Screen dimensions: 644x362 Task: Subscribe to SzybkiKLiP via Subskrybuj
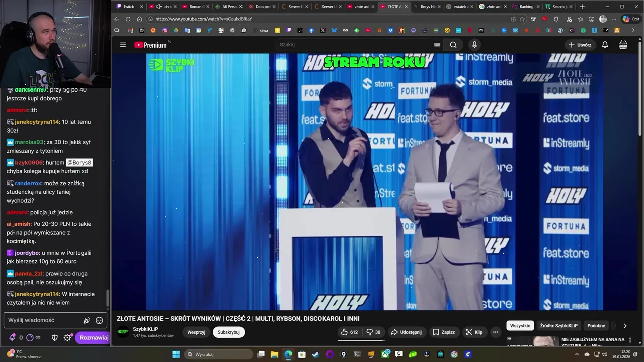228,332
